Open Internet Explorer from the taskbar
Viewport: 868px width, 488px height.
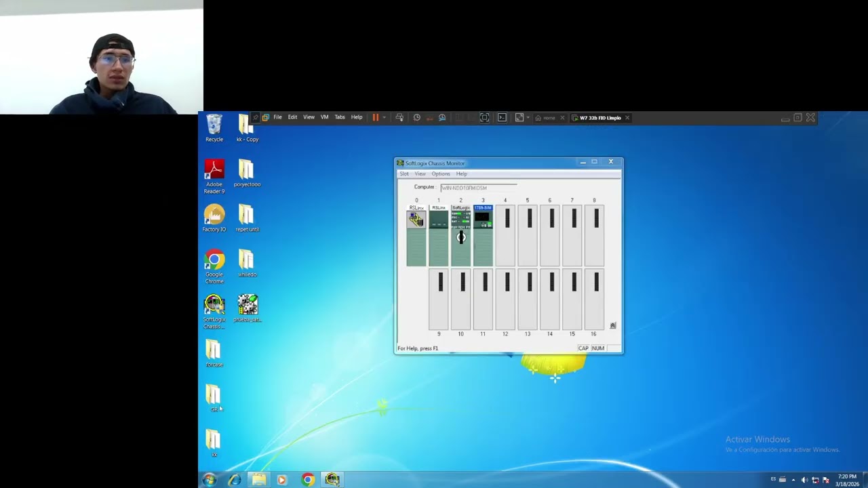235,480
